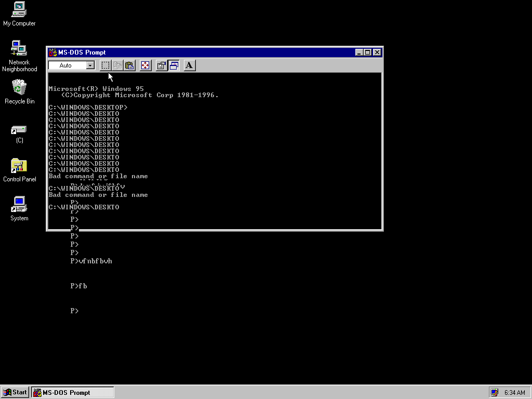This screenshot has width=532, height=399.
Task: Open the System desktop icon
Action: 19,205
